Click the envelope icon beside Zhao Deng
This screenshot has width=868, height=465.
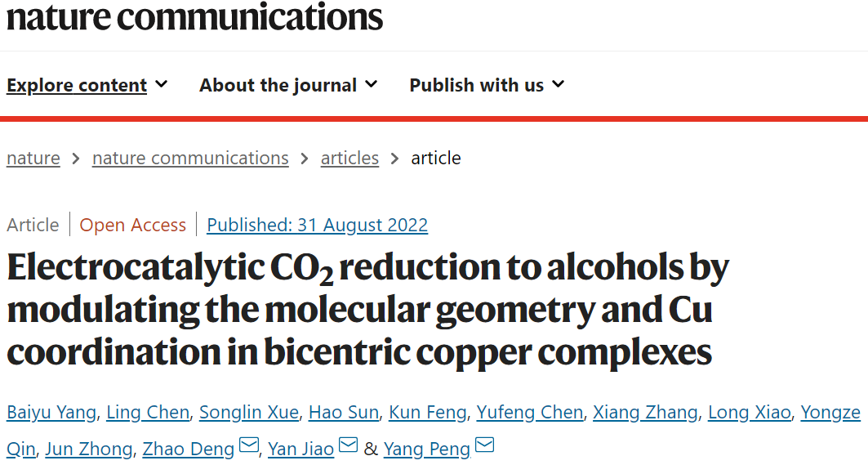[249, 445]
